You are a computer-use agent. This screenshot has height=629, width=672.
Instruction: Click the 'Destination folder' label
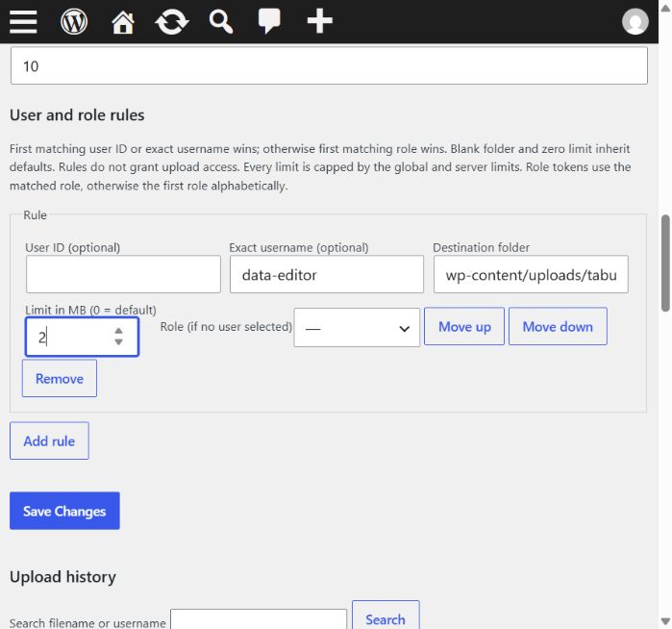[482, 247]
